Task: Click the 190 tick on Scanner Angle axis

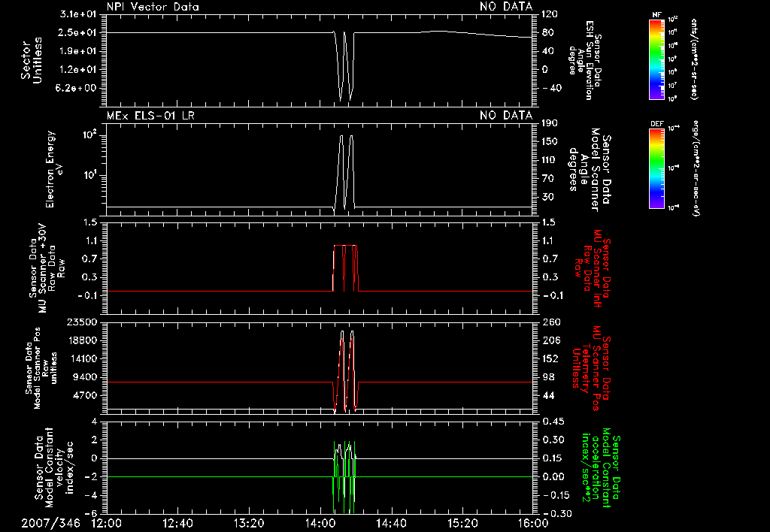Action: 550,122
